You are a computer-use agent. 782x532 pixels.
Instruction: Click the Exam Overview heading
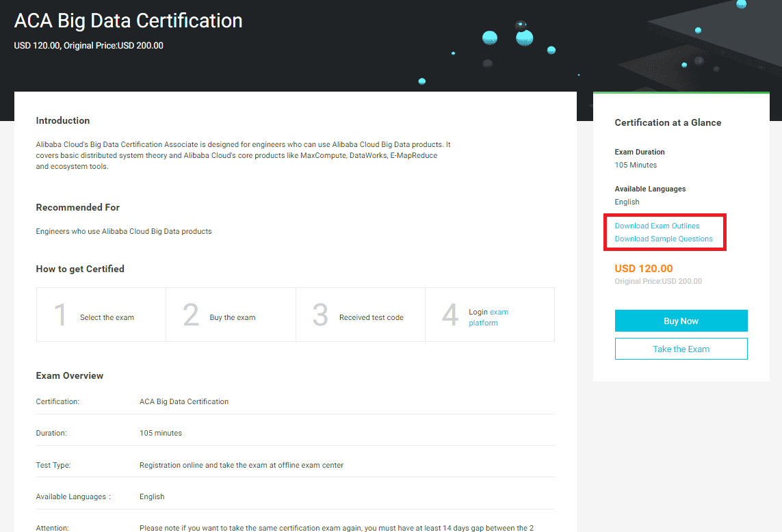point(70,375)
